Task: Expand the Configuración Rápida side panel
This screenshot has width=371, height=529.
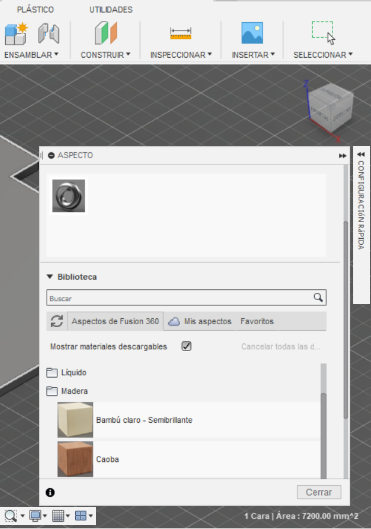Action: [361, 155]
